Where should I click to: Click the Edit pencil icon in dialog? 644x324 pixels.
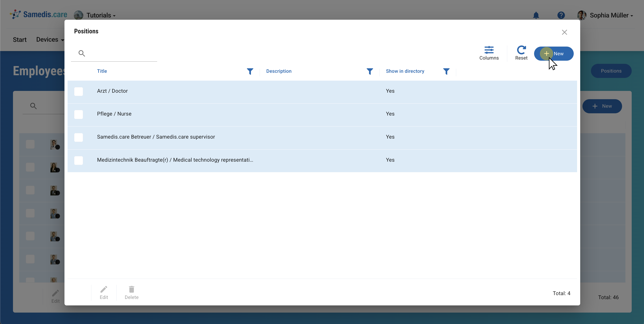pyautogui.click(x=104, y=290)
